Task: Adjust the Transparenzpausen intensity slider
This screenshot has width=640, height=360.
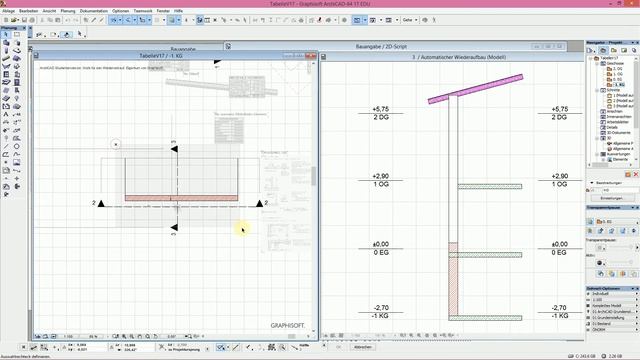Action: 621,247
